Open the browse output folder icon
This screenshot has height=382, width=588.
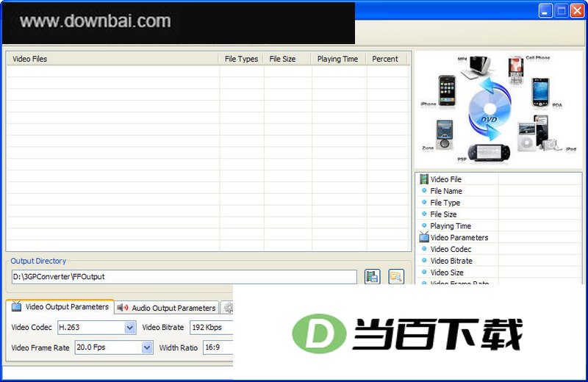point(396,277)
